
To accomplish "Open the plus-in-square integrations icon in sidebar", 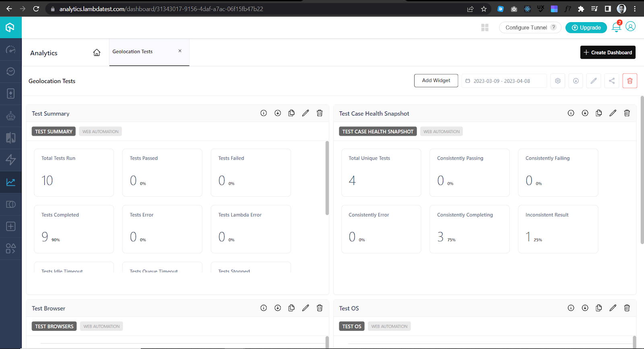I will click(x=11, y=226).
